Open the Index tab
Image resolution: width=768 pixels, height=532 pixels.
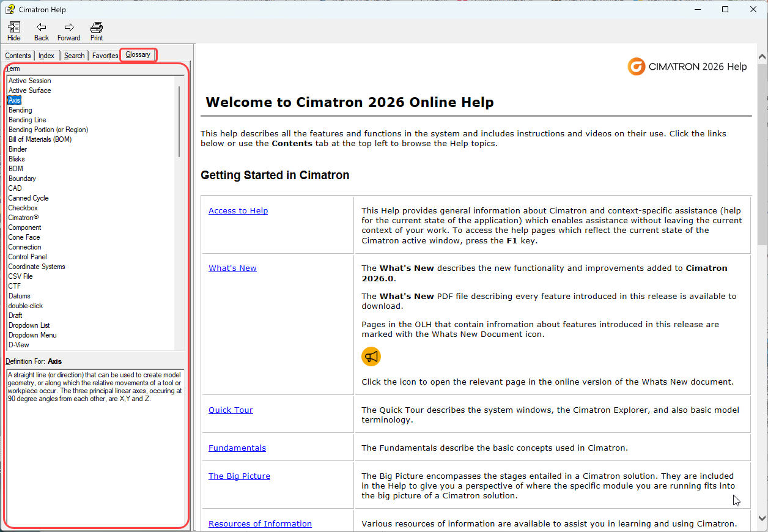point(46,56)
